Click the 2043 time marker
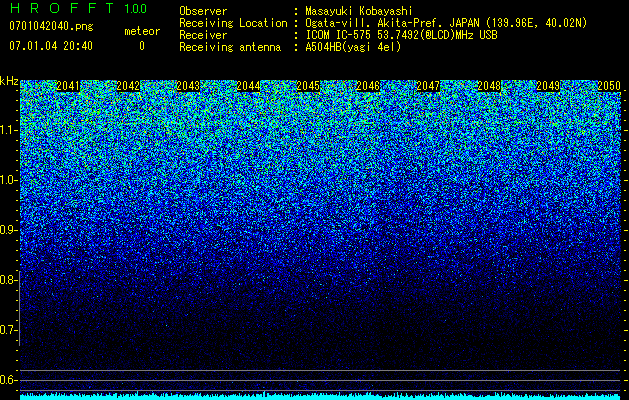 pyautogui.click(x=188, y=86)
